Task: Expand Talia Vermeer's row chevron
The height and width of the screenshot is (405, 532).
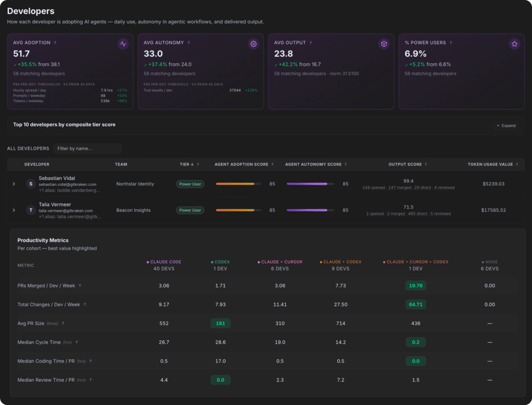Action: (14, 210)
